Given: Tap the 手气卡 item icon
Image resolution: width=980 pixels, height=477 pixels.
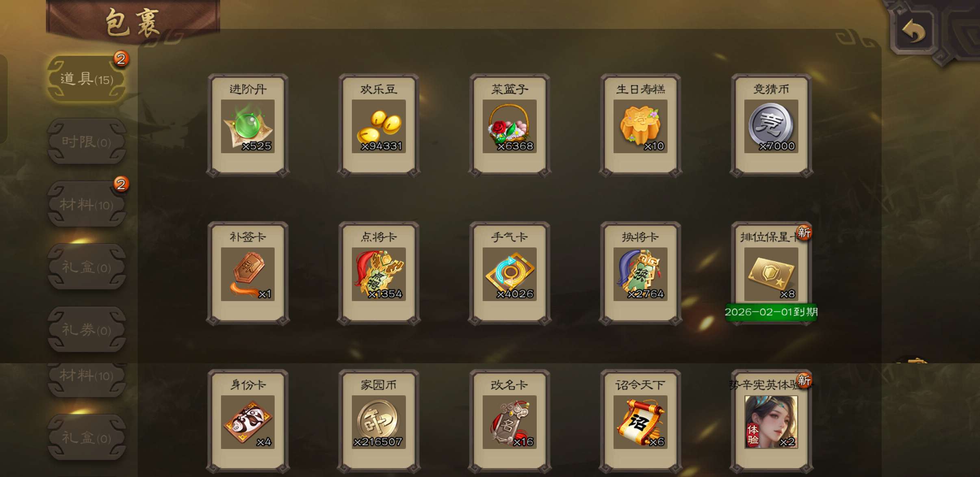Looking at the screenshot, I should (510, 274).
